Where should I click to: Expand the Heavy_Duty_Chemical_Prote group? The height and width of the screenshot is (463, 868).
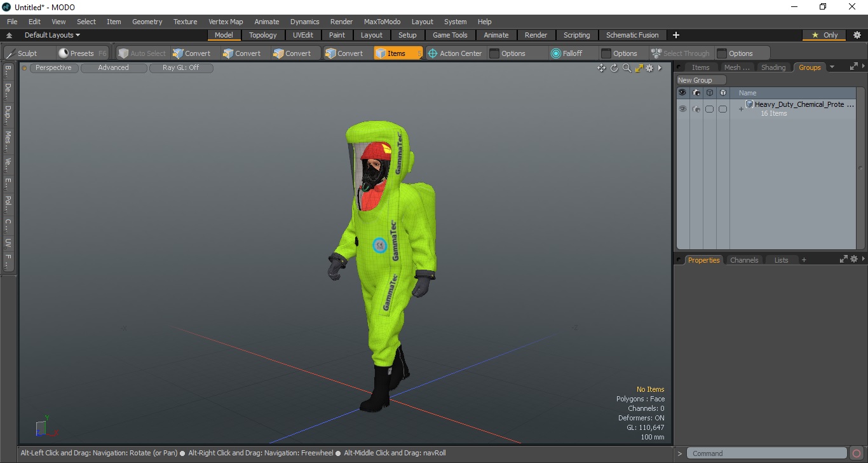coord(740,109)
